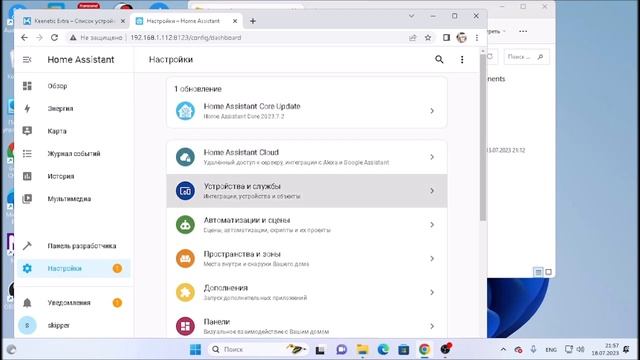Viewport: 640px width, 360px height.
Task: Expand Home Assistant Core Update chevron
Action: (432, 111)
